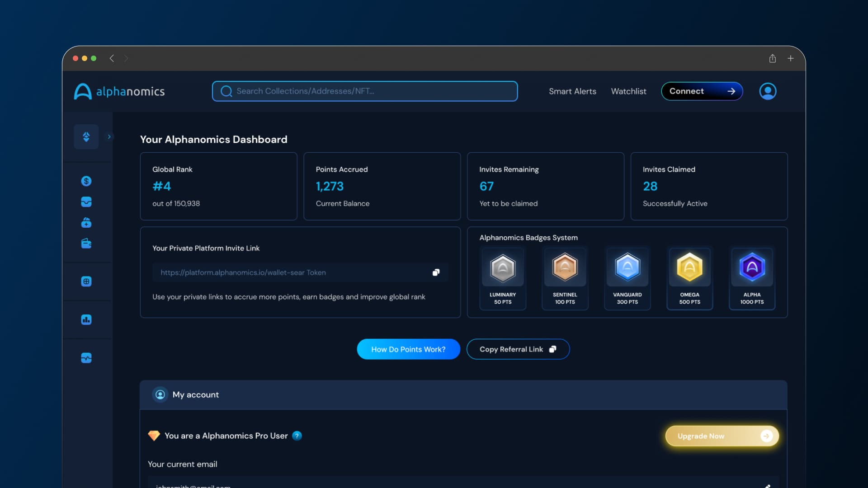The image size is (868, 488).
Task: Click the 'out of 150,938' text
Action: click(176, 204)
